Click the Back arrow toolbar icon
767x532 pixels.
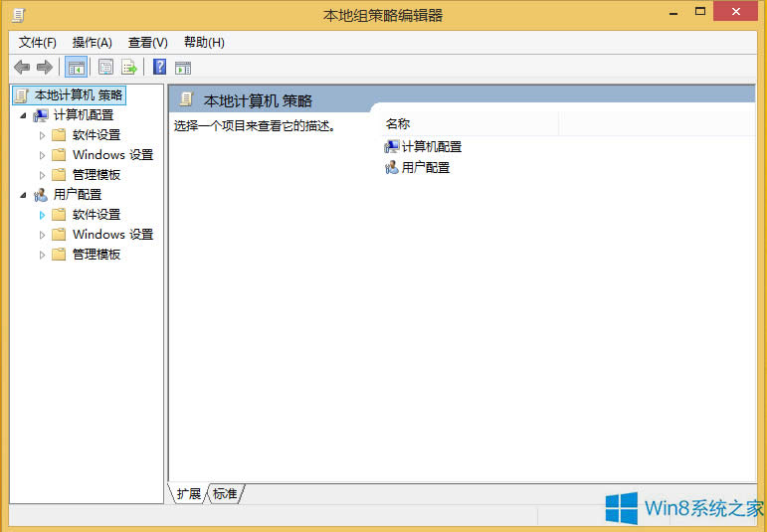22,67
